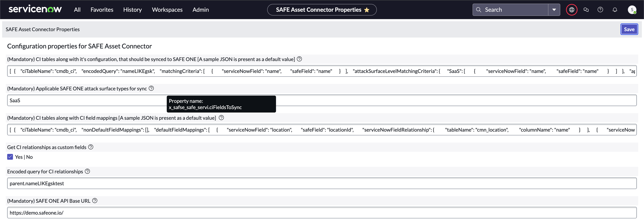The width and height of the screenshot is (644, 220).
Task: Click the 'SAFE Asset Connector Properties' page header text
Action: coord(43,29)
